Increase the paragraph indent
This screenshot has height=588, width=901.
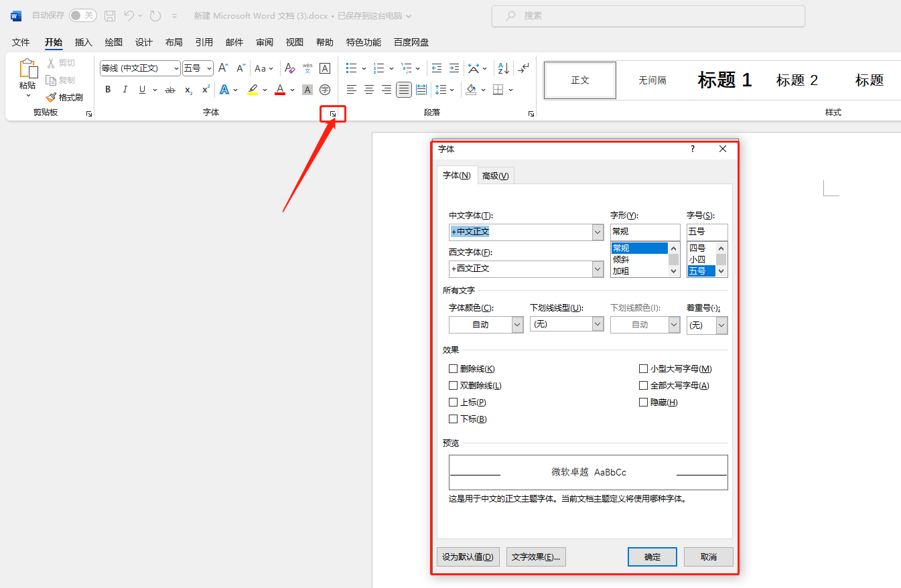point(454,68)
